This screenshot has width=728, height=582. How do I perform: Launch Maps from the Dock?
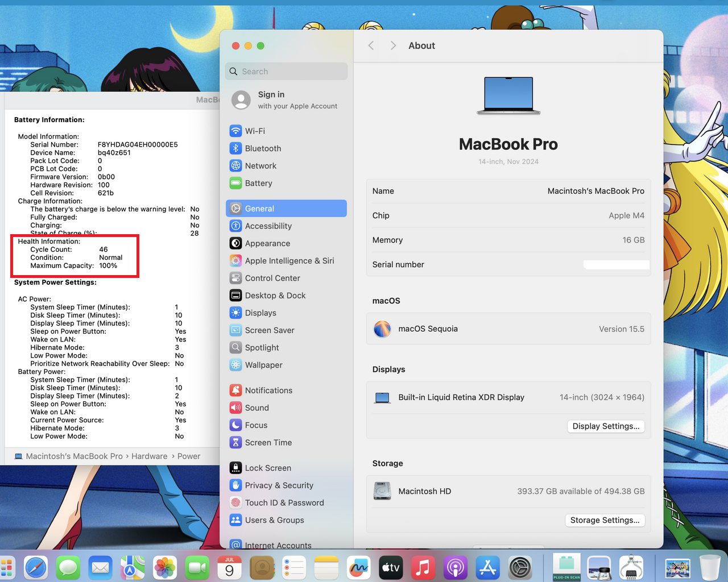click(x=133, y=567)
